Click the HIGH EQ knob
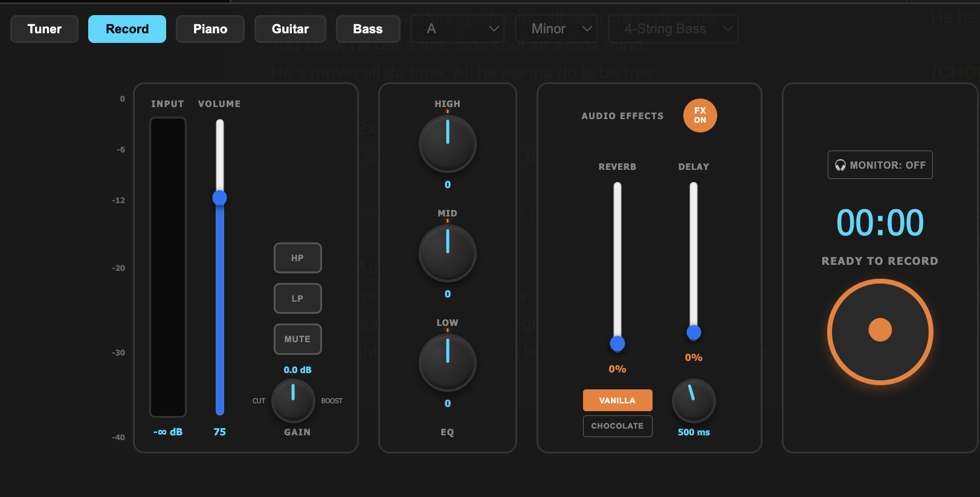Image resolution: width=980 pixels, height=497 pixels. coord(447,144)
